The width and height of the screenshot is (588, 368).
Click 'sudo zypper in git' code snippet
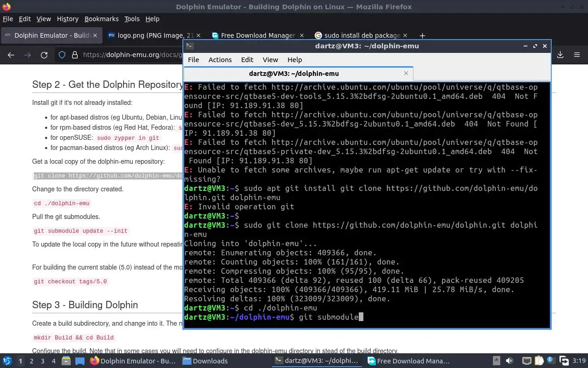click(x=128, y=138)
